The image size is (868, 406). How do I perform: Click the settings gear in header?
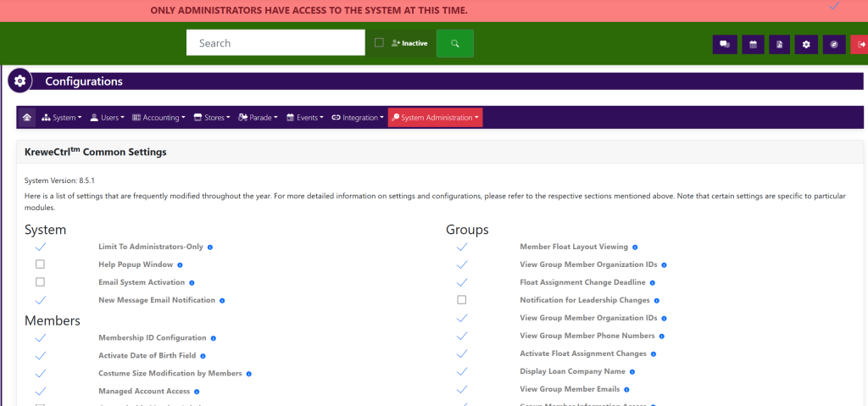click(806, 44)
